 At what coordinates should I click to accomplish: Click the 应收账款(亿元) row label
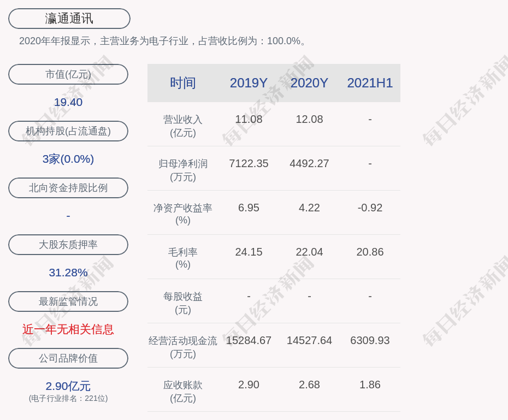[x=183, y=392]
